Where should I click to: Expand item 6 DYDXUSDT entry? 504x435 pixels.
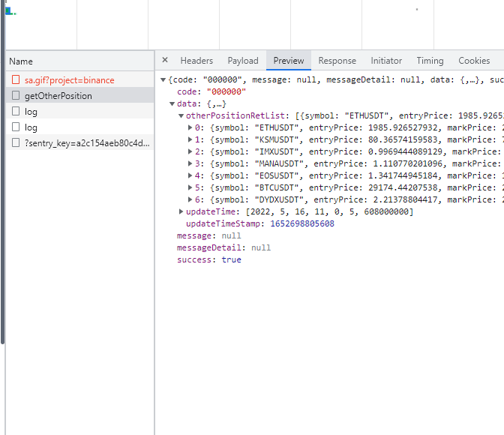[190, 199]
